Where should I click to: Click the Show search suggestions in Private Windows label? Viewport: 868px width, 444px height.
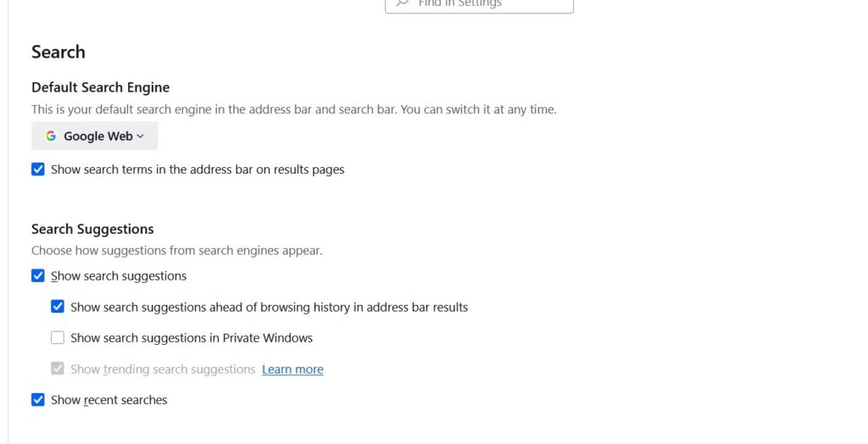pos(192,338)
